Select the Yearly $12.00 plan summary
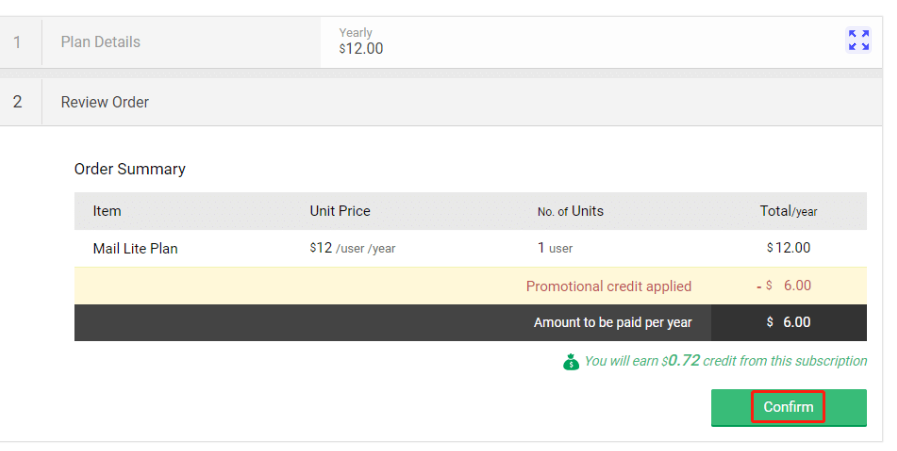 [361, 41]
